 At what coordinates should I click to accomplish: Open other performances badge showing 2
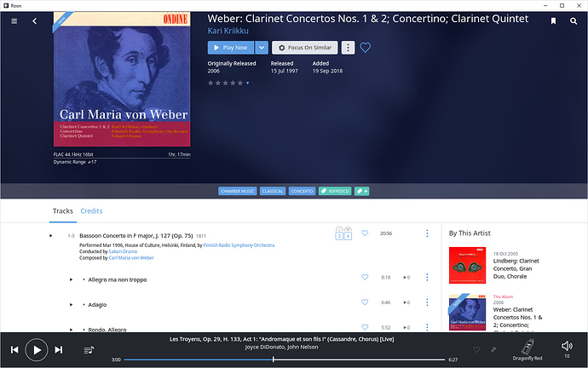pyautogui.click(x=339, y=233)
